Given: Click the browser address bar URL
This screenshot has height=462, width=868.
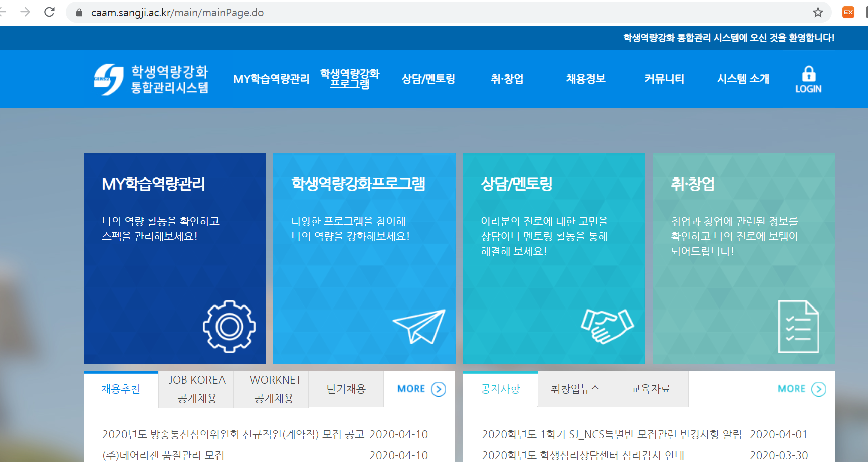Looking at the screenshot, I should (177, 13).
